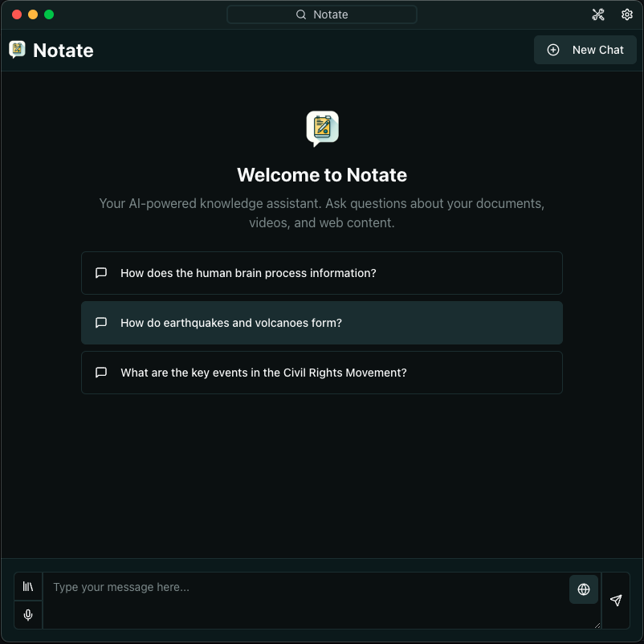Click the Notate search bar
This screenshot has height=644, width=644.
click(x=321, y=14)
